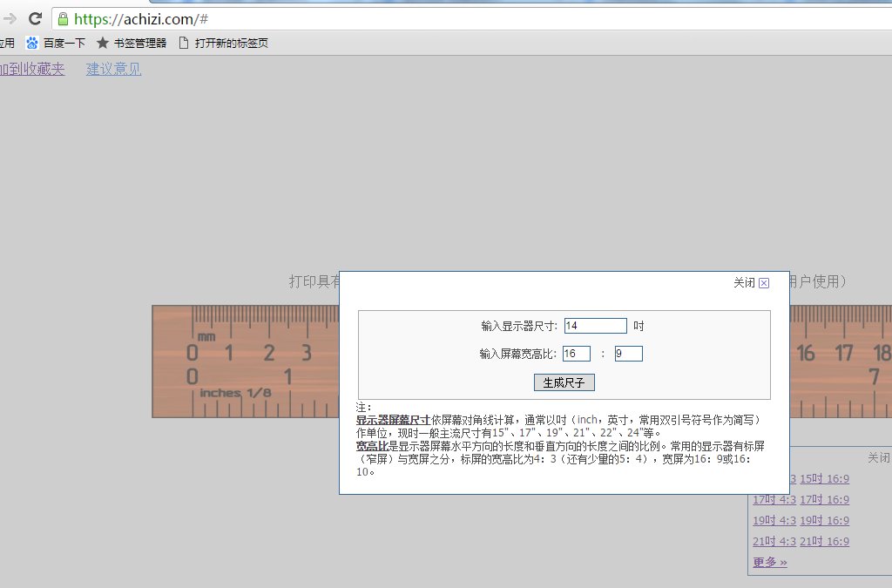Click the aspect ratio width field
The image size is (892, 588).
pos(576,354)
